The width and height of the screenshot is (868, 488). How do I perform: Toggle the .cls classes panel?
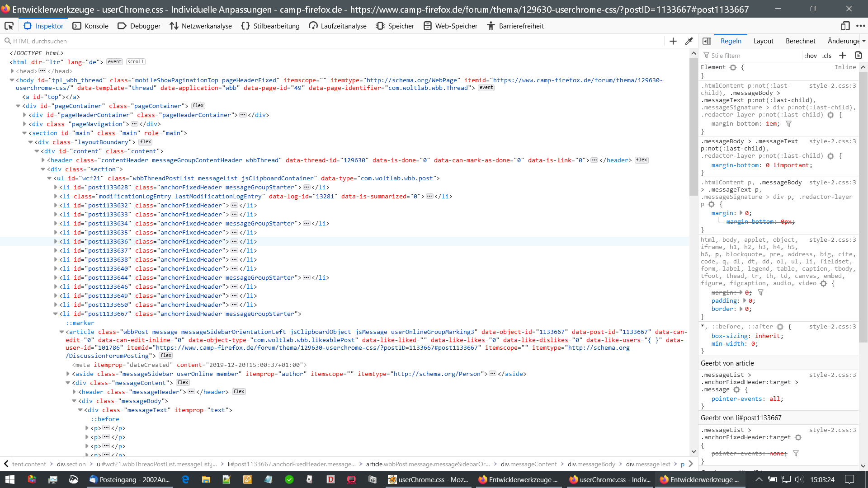click(827, 56)
